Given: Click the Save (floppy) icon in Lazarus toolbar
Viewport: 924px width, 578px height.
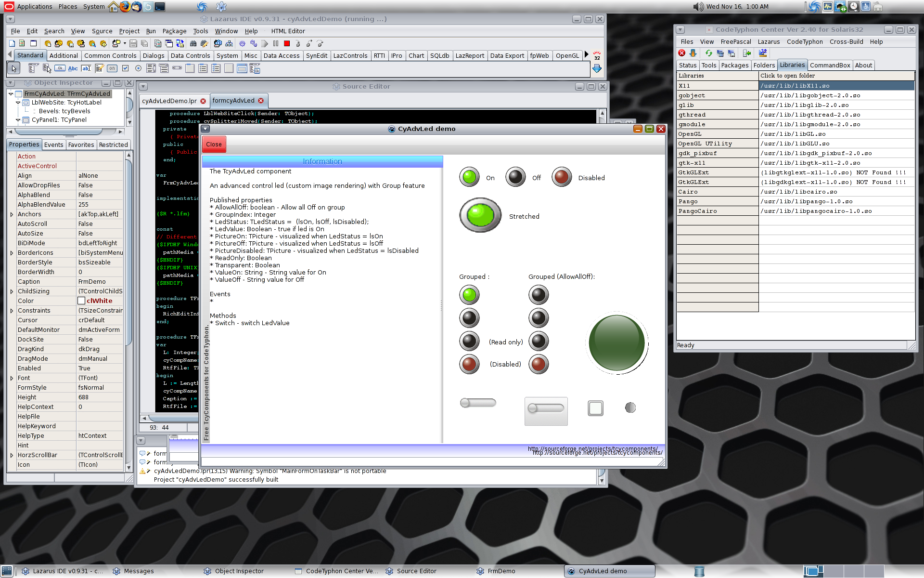Looking at the screenshot, I should (x=133, y=43).
